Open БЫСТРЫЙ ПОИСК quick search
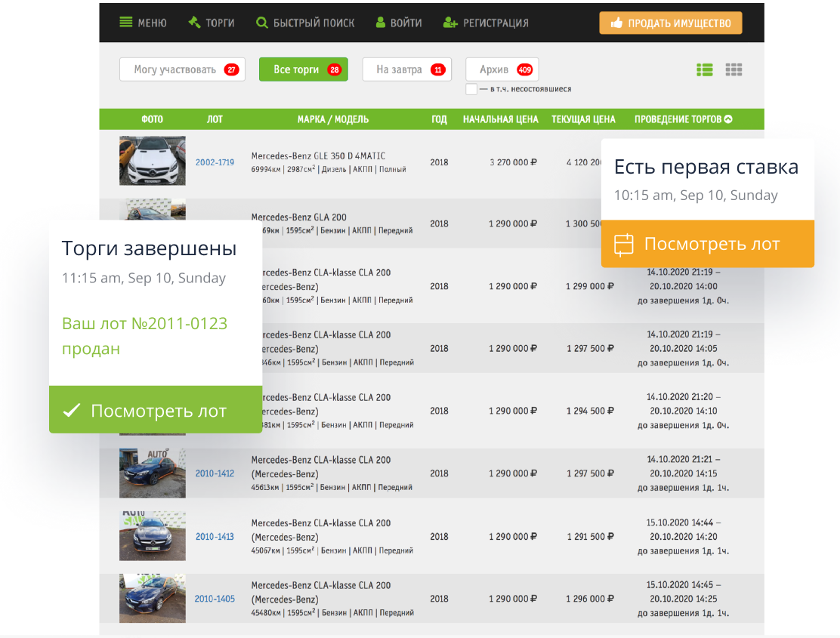 click(x=305, y=23)
